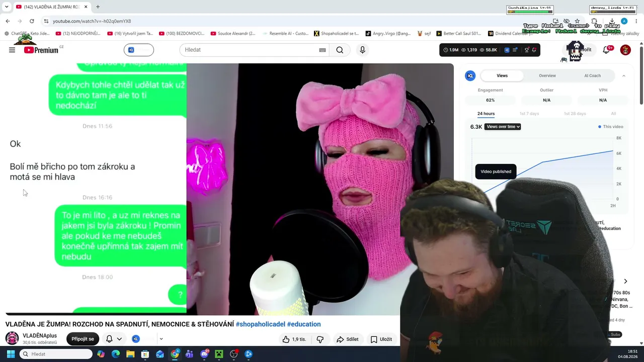Go to the YouTube Premium home logo

pos(41,50)
